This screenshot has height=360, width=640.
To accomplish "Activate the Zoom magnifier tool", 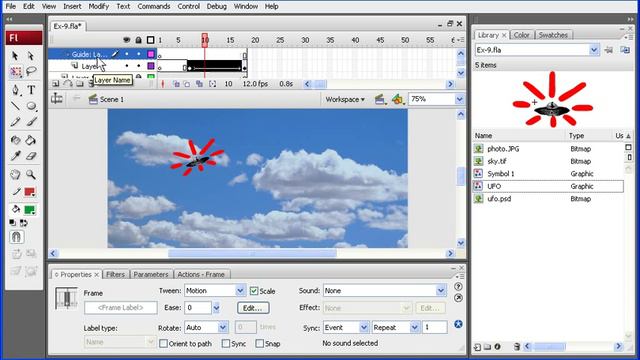I will point(31,175).
